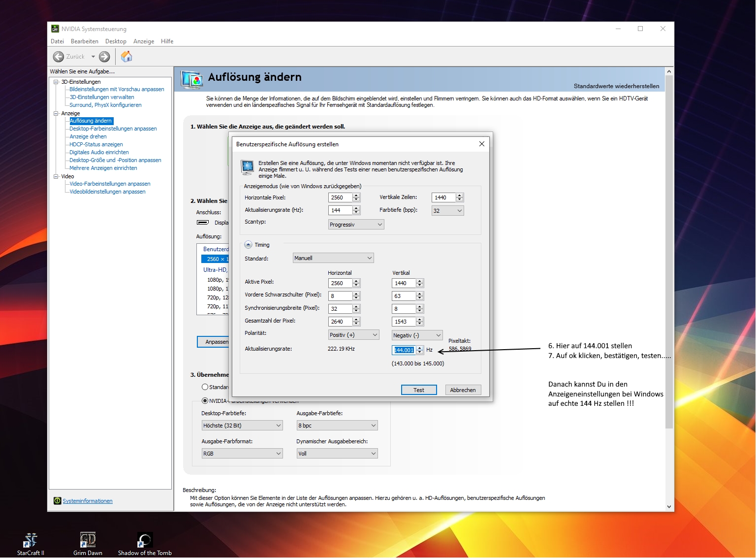Open vertical Polarität Negativ dropdown

pos(417,335)
